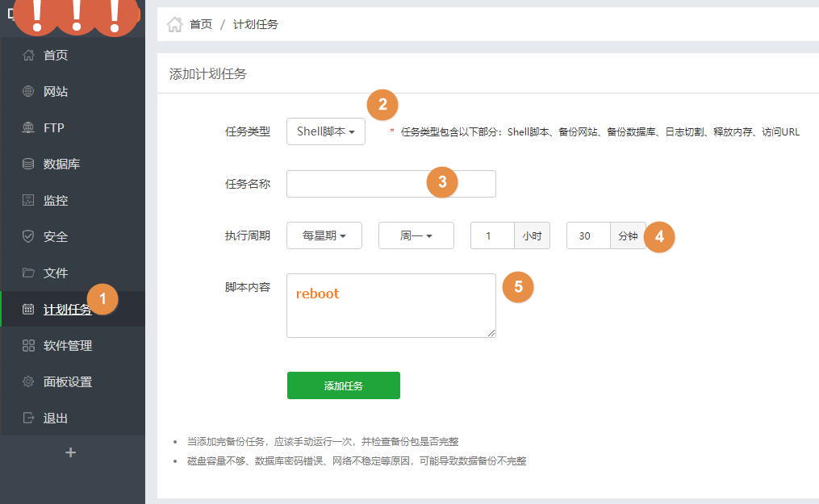This screenshot has width=819, height=504.
Task: Click the 文件 folder icon in sidebar
Action: click(28, 273)
